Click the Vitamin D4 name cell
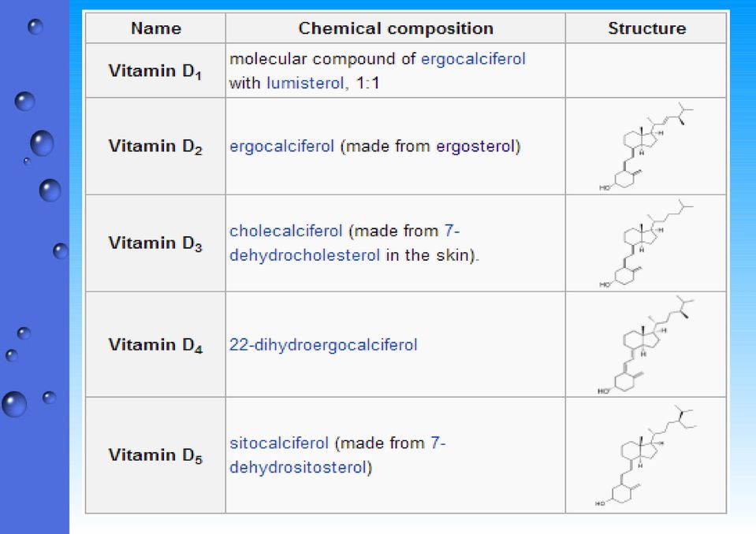Viewport: 756px width, 534px height. [156, 345]
